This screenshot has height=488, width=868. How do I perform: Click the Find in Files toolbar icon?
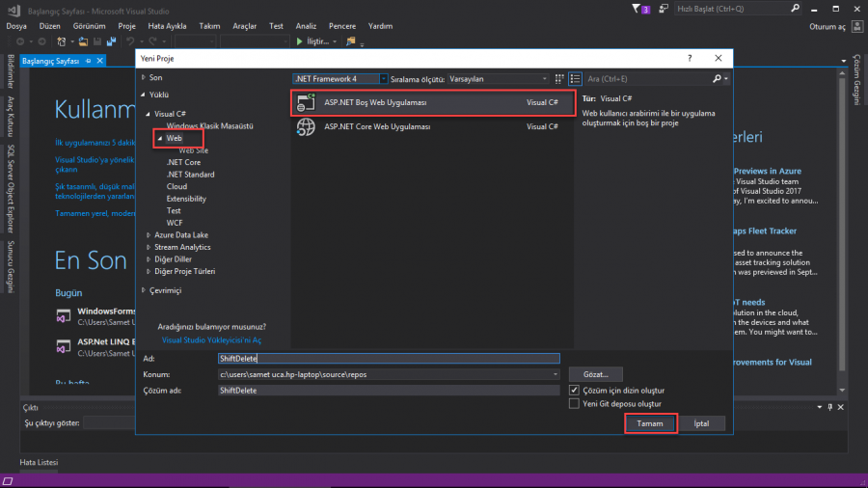click(x=350, y=41)
